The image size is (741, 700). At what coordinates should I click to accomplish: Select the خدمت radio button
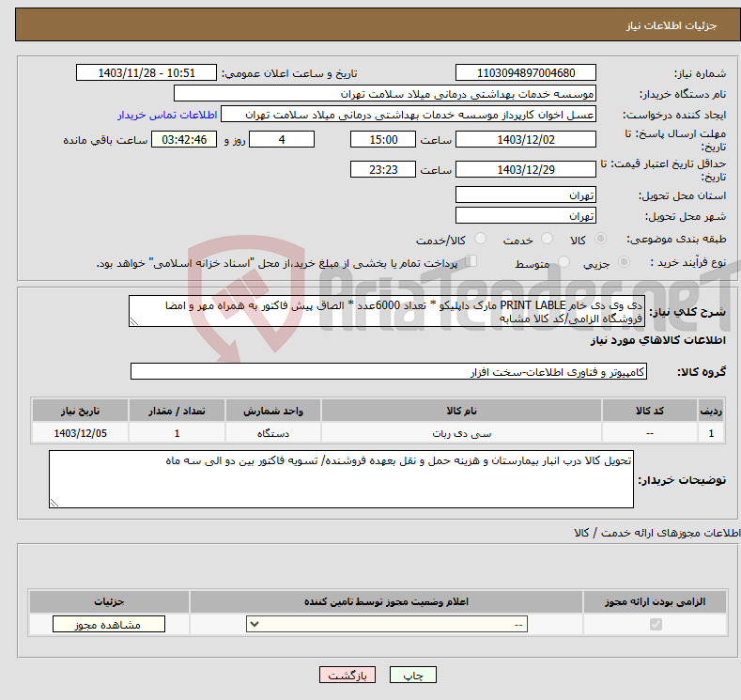[x=547, y=240]
